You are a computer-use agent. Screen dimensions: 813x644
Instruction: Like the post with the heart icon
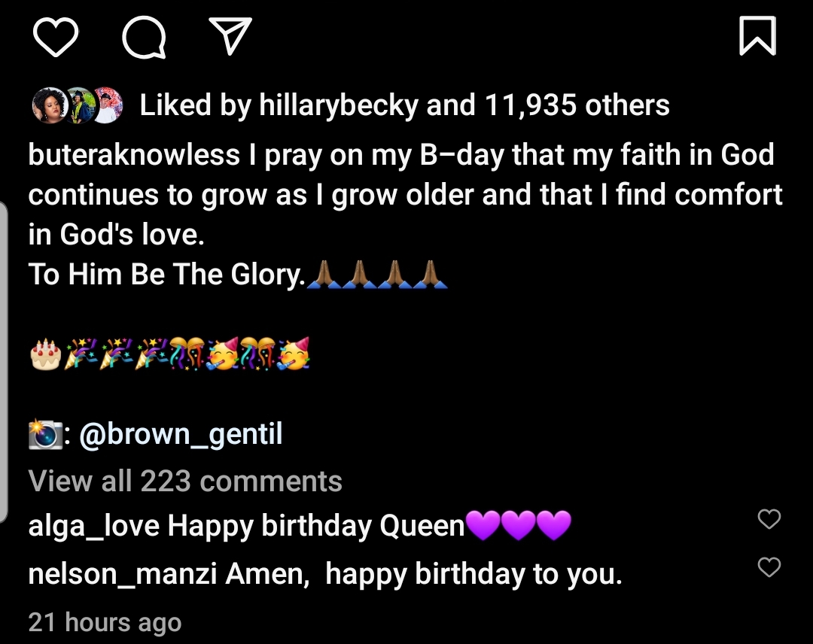56,38
